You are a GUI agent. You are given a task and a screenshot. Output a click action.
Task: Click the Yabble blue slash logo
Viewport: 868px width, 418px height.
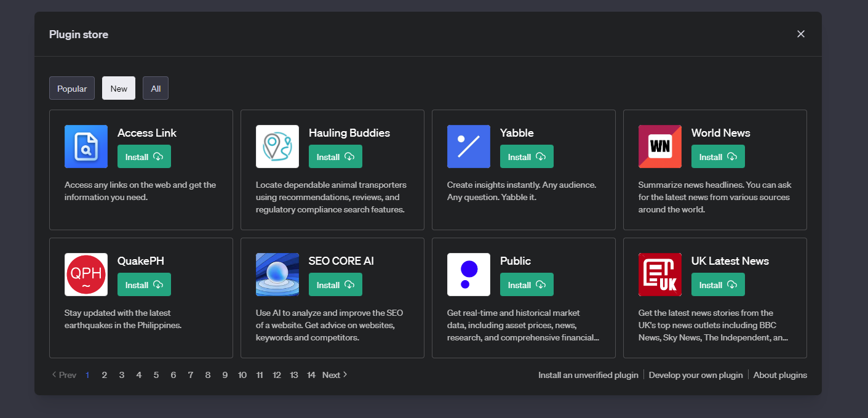point(469,147)
